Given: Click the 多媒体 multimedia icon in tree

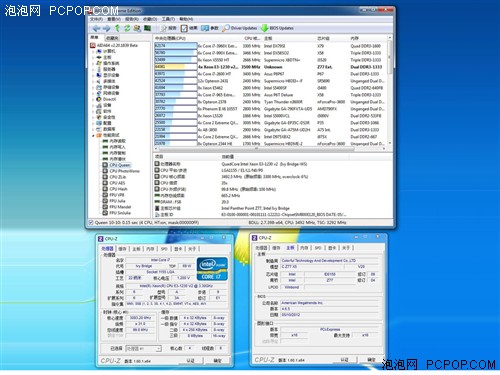Looking at the screenshot, I should tap(99, 81).
